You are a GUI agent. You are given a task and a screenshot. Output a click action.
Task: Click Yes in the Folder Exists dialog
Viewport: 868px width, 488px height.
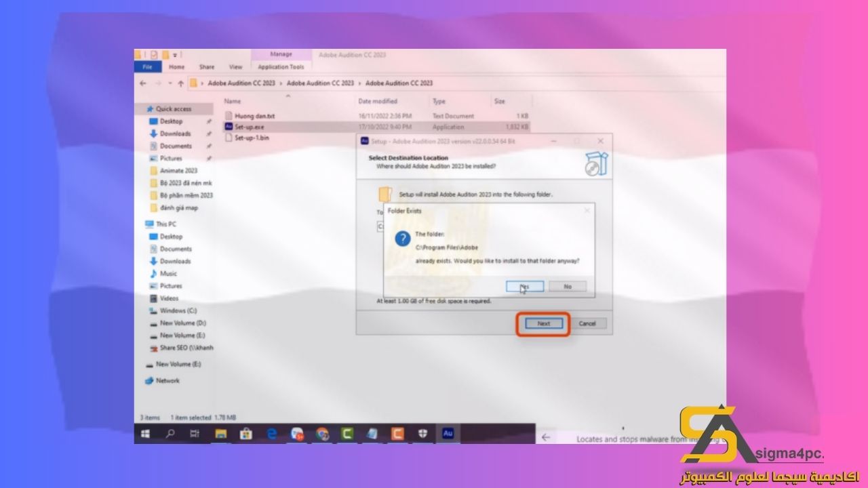524,286
